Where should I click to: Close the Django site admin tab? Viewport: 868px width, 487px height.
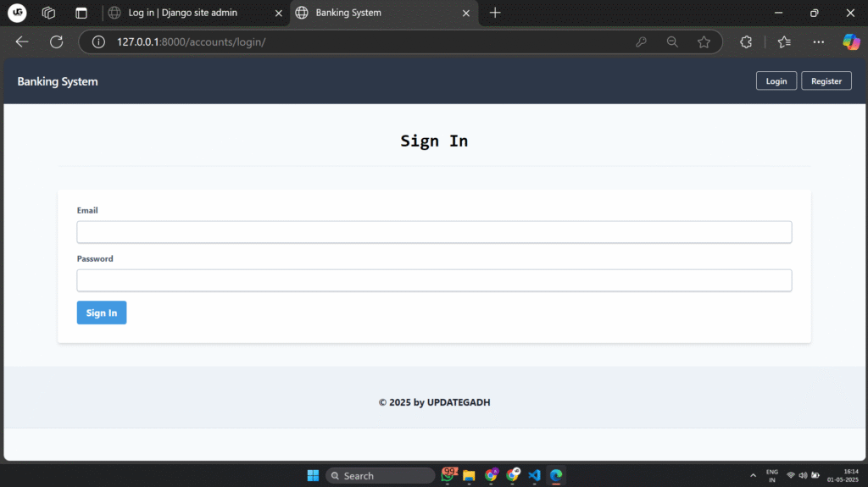coord(278,13)
